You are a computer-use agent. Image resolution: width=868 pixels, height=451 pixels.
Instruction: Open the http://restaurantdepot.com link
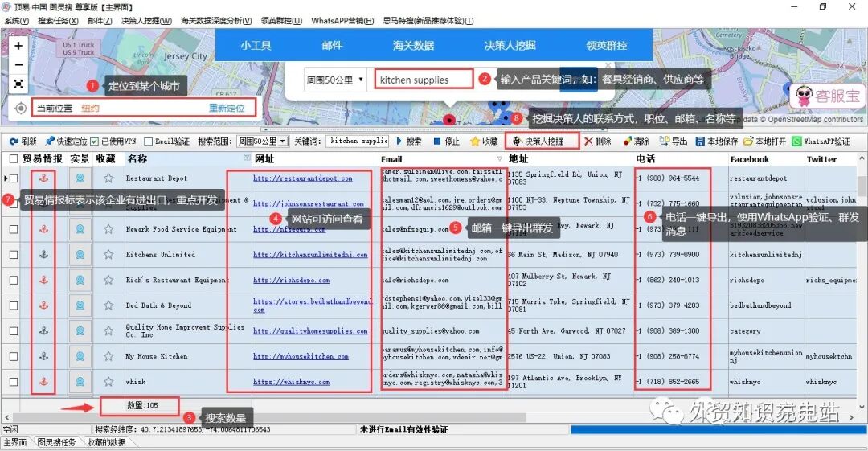(x=302, y=178)
